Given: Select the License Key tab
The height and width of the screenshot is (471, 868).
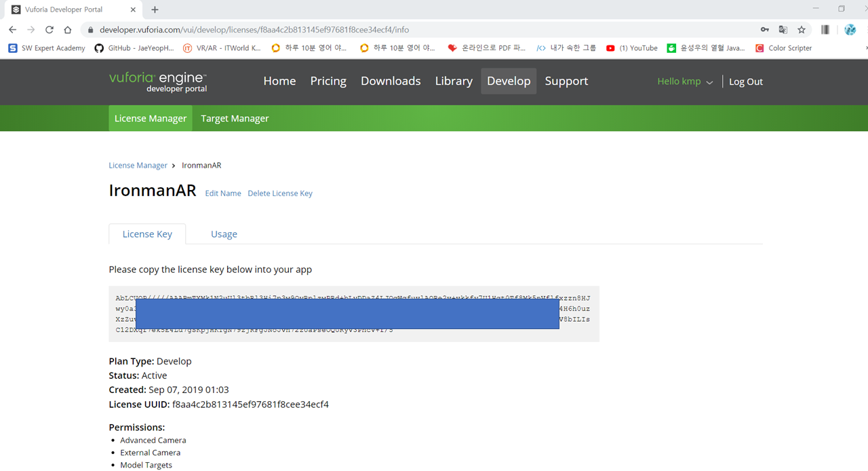Looking at the screenshot, I should 147,234.
